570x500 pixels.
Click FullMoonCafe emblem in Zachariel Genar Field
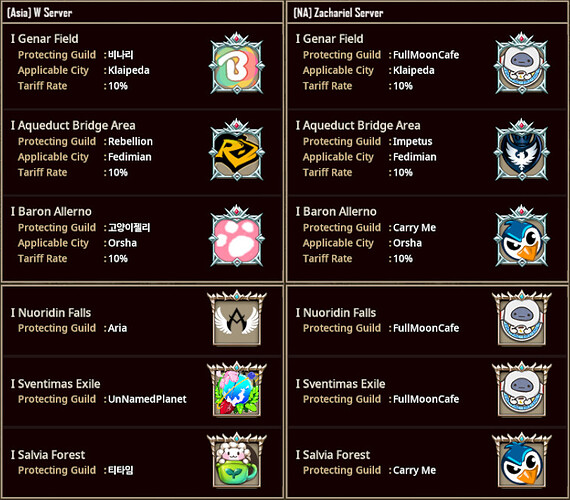pos(522,64)
